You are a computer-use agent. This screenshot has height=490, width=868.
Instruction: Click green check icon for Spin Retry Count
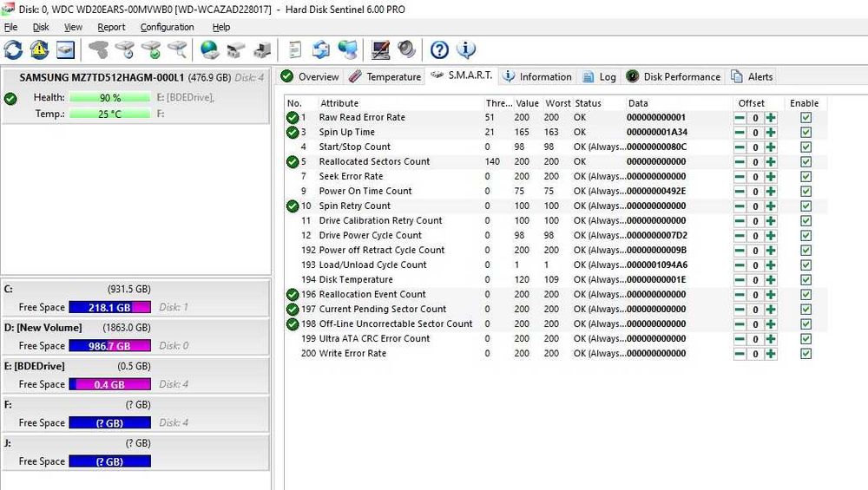point(293,206)
